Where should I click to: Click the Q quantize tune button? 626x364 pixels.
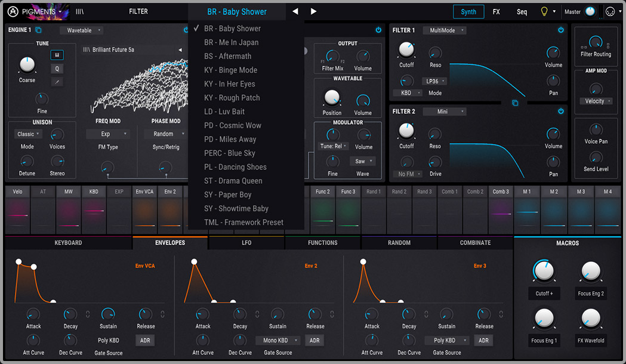[x=57, y=69]
